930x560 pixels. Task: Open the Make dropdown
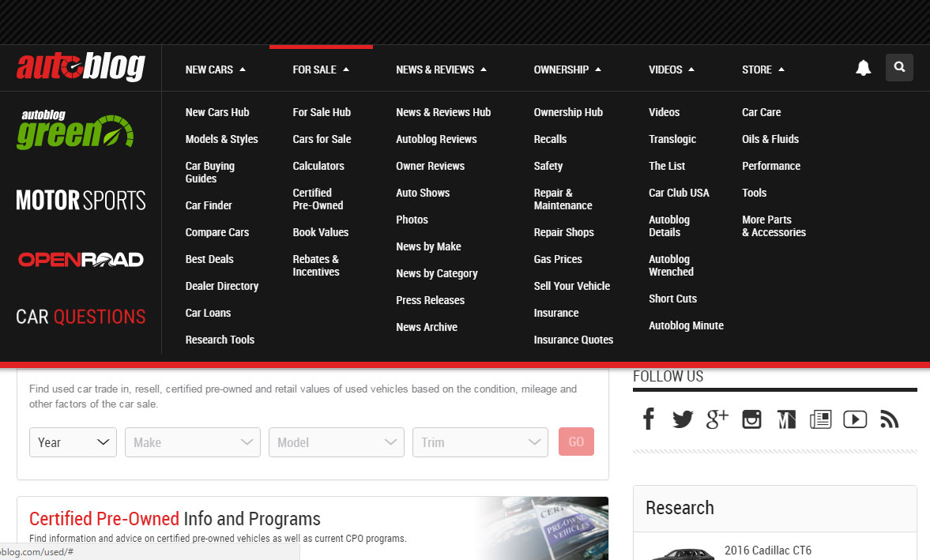click(193, 442)
